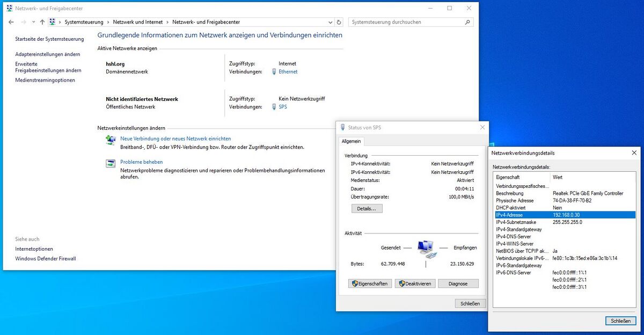Click the new connection setup icon
The width and height of the screenshot is (644, 335).
pyautogui.click(x=111, y=140)
